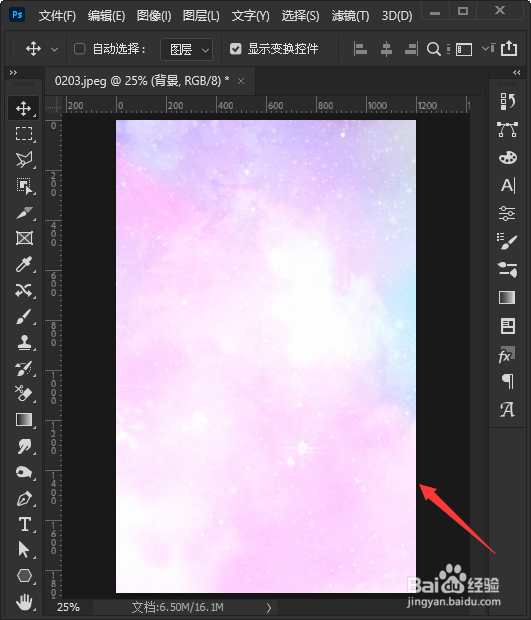This screenshot has width=531, height=620.
Task: Expand the right panel dock arrows
Action: coord(516,72)
